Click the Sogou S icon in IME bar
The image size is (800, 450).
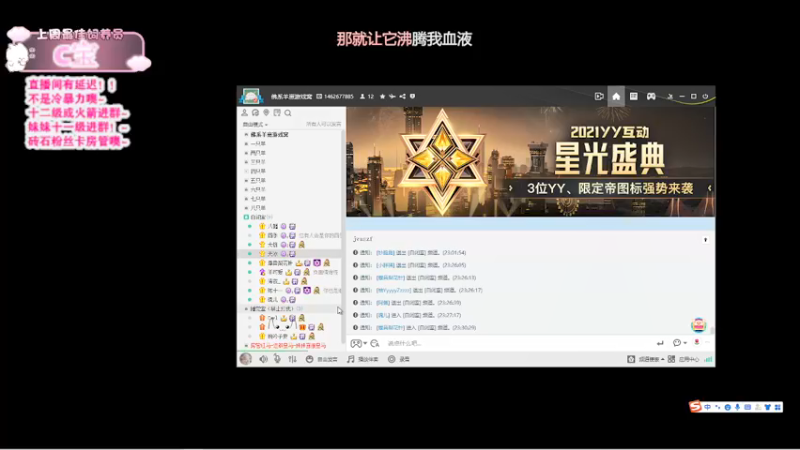tap(695, 406)
